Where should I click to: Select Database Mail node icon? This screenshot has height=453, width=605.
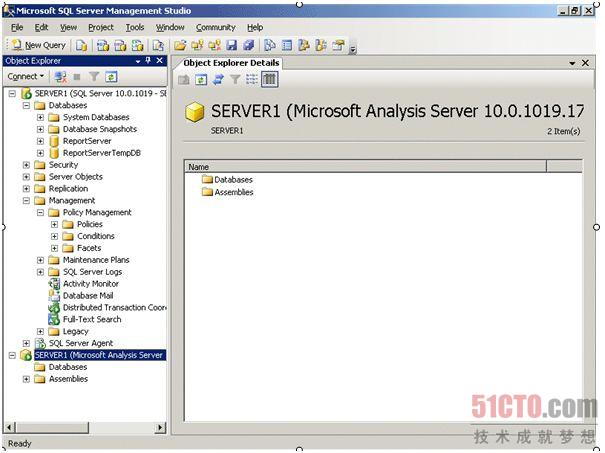(x=55, y=296)
